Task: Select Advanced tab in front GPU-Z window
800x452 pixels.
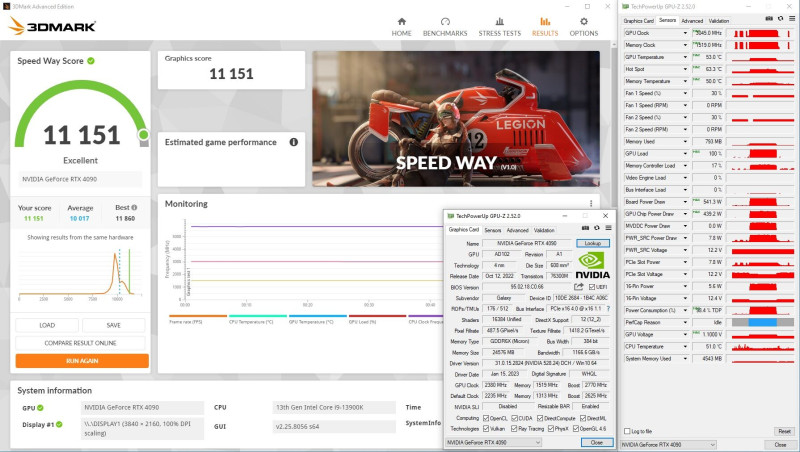Action: [517, 231]
